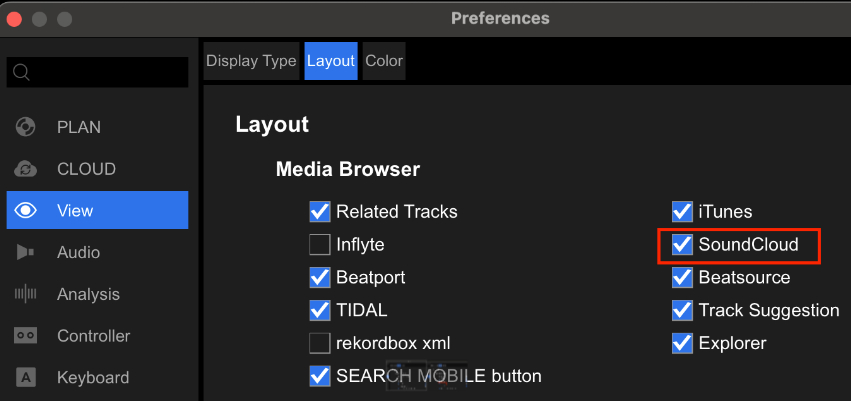This screenshot has width=851, height=401.
Task: Uncheck the TIDAL checkbox
Action: (x=320, y=310)
